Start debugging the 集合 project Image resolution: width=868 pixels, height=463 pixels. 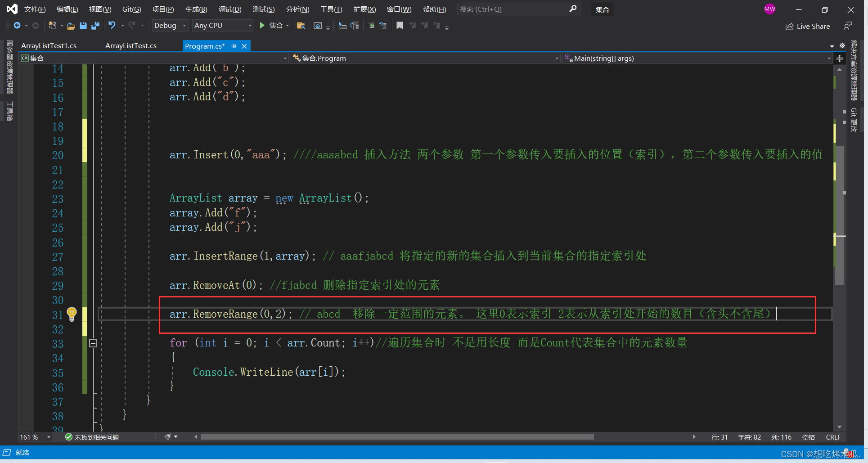pyautogui.click(x=262, y=26)
